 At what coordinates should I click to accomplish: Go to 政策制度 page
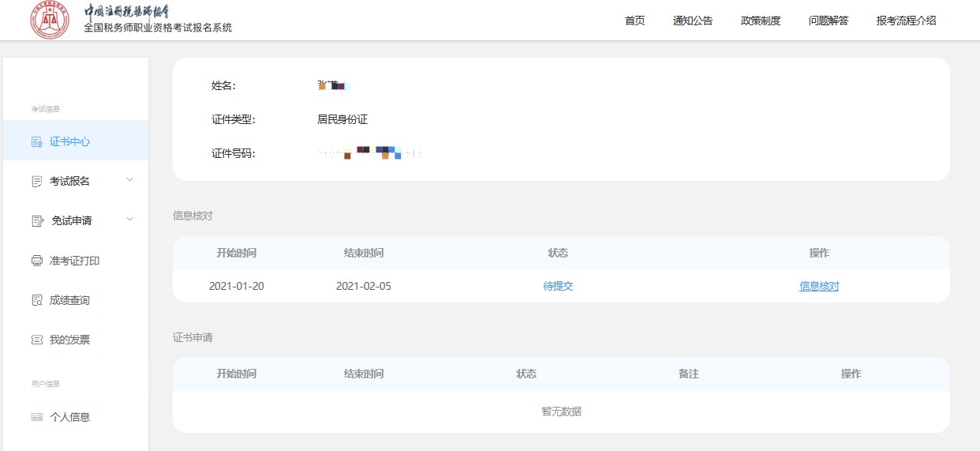[761, 21]
